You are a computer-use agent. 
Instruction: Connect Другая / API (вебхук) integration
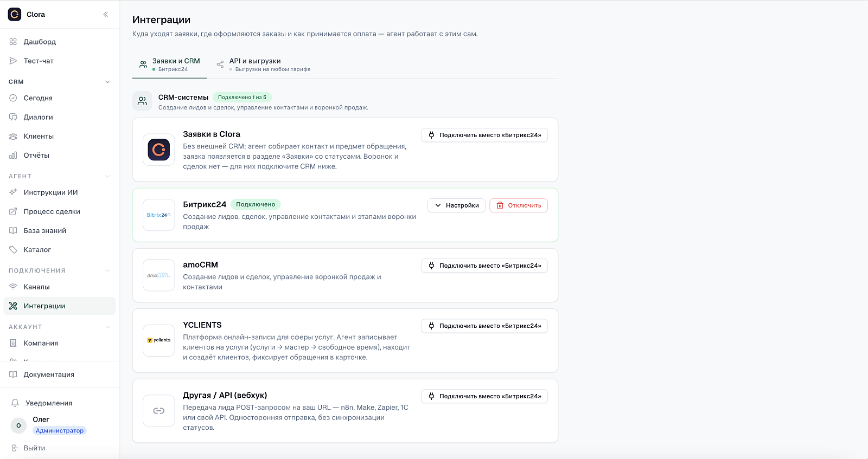484,396
